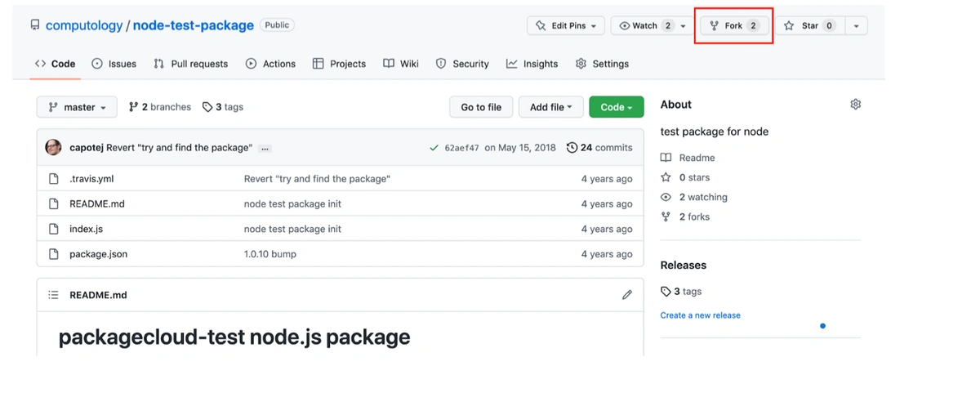Open the latest commit message Revert link

point(180,148)
